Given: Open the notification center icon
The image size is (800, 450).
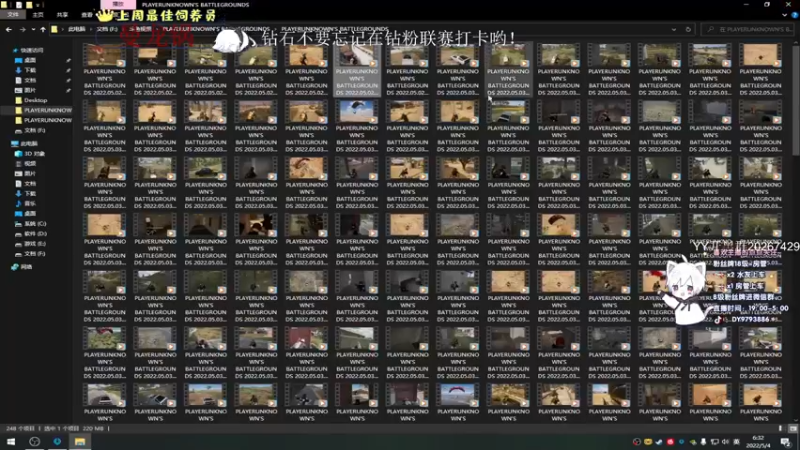Looking at the screenshot, I should 785,442.
